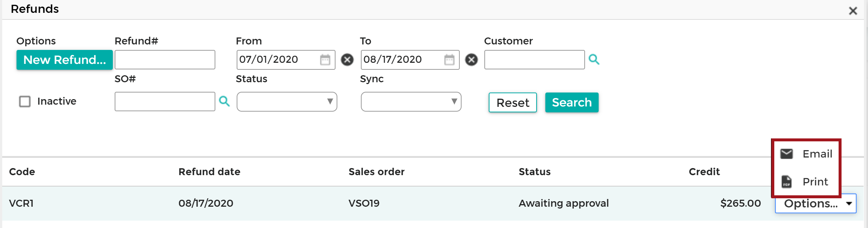Sort by the Code column header
The image size is (868, 228).
22,172
